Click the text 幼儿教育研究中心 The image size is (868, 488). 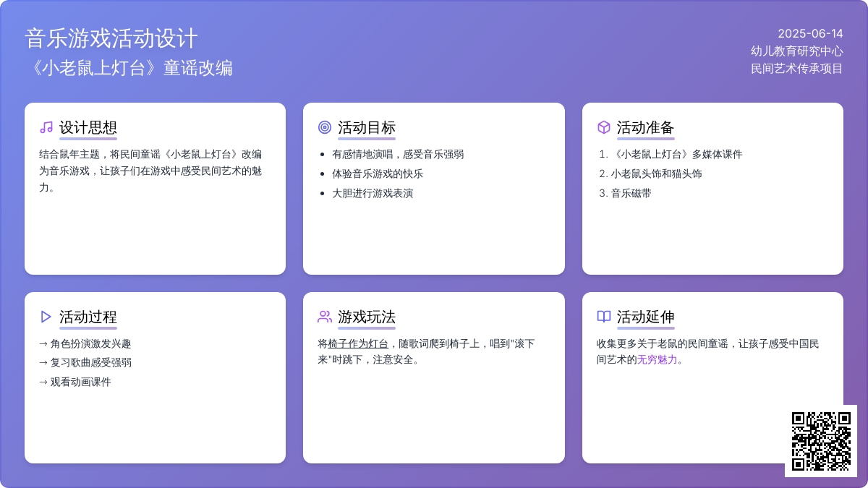797,51
